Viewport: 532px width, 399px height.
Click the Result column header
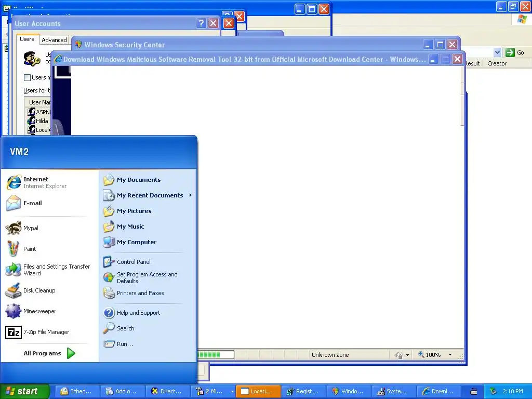[472, 63]
